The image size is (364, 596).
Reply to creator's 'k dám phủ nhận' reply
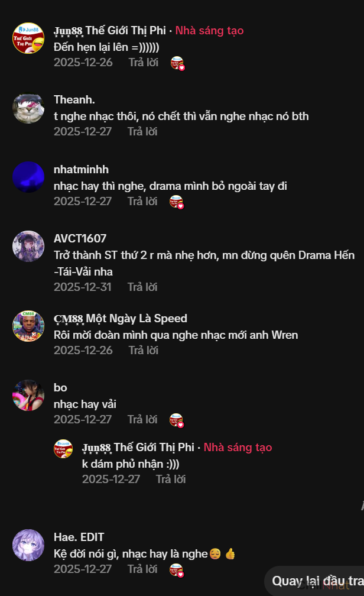171,479
